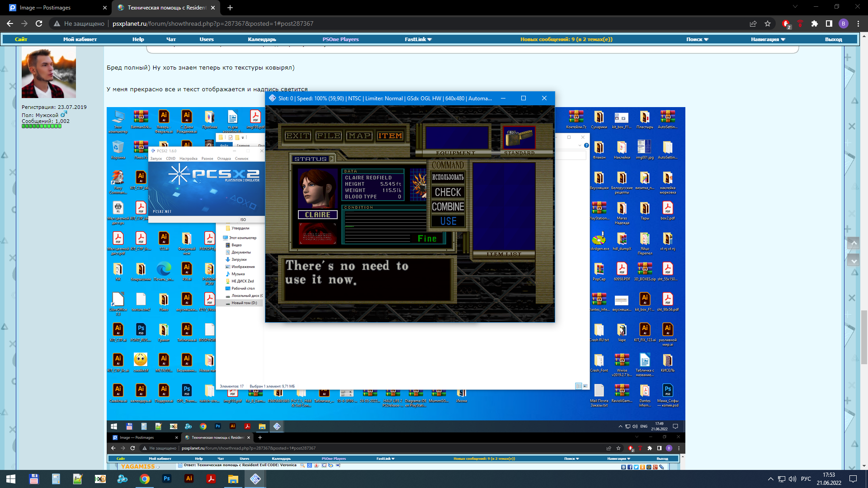Screen dimensions: 868x488
Task: Open the Windows Start menu
Action: [x=11, y=479]
